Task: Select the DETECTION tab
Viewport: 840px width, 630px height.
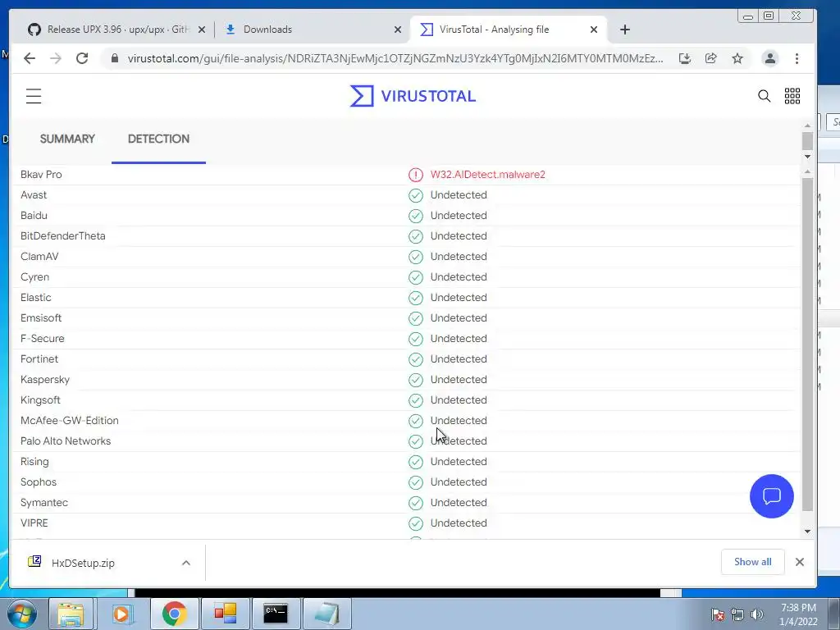Action: click(x=158, y=139)
